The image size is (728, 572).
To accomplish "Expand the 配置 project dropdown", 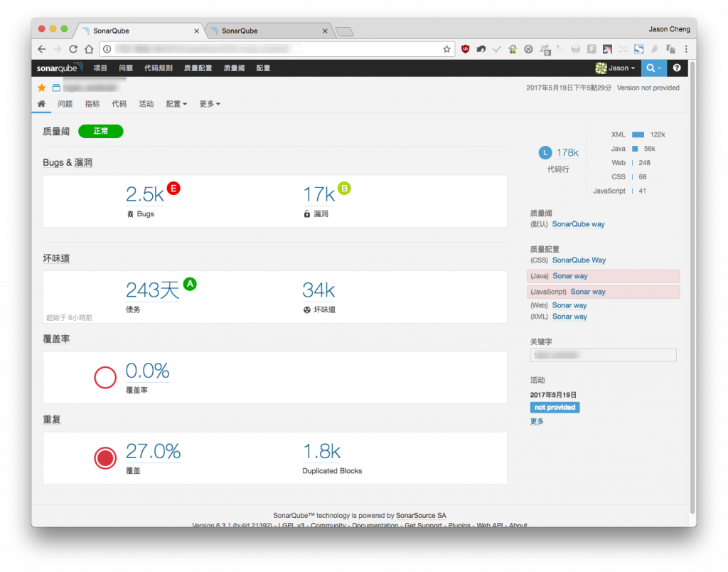I will 176,104.
